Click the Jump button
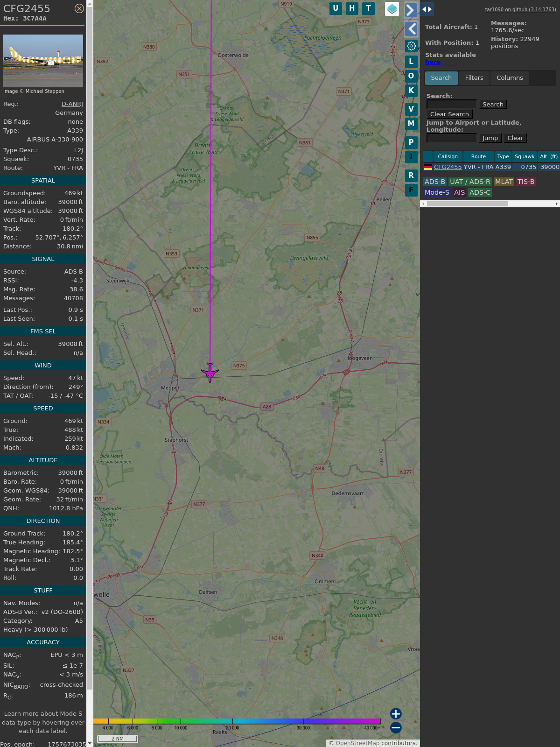 point(490,138)
